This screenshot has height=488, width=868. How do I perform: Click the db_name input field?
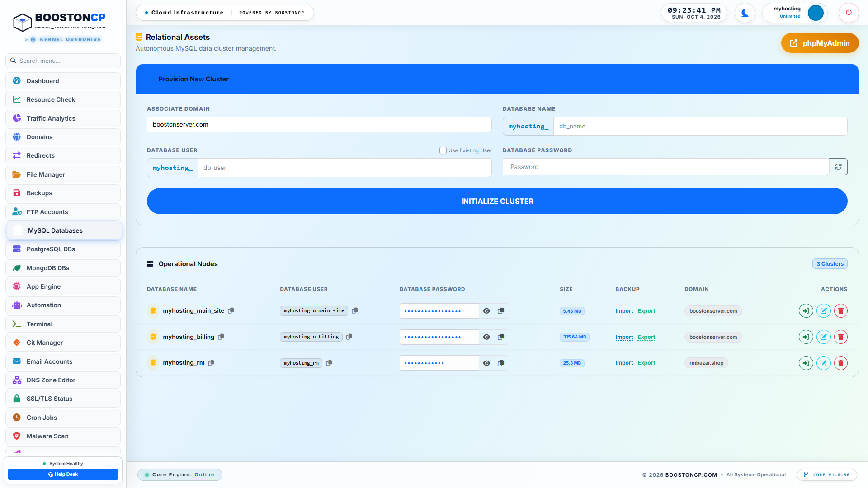[700, 126]
